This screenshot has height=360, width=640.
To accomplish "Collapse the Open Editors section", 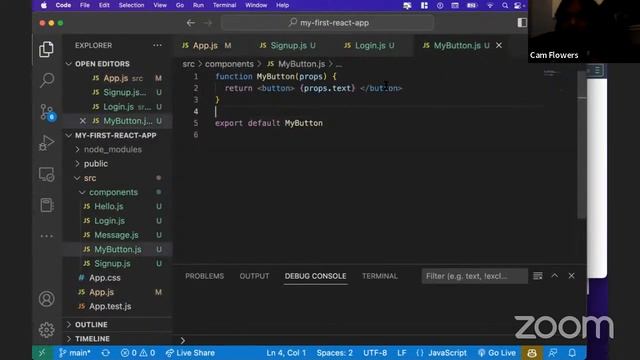I will pos(69,64).
